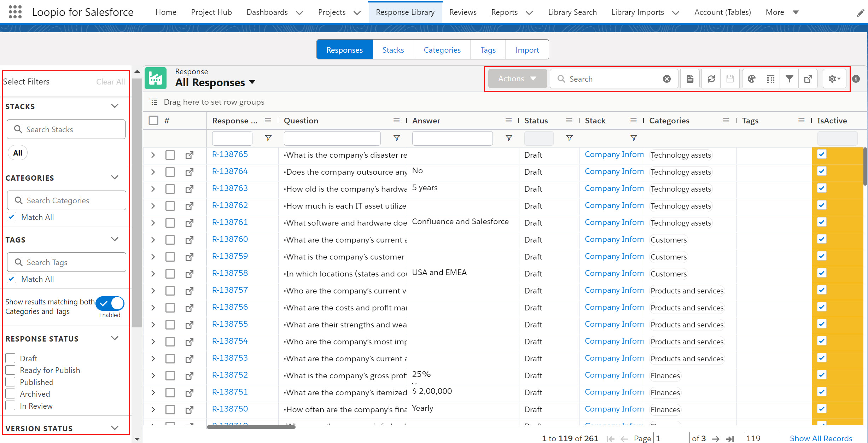Check the Published status filter
868x443 pixels.
click(11, 382)
